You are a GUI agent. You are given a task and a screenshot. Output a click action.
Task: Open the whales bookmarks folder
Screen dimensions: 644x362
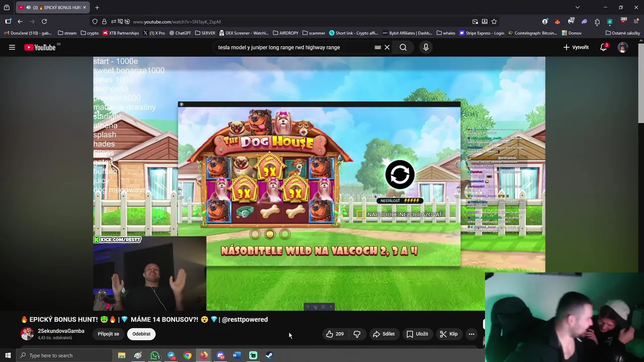pyautogui.click(x=446, y=33)
